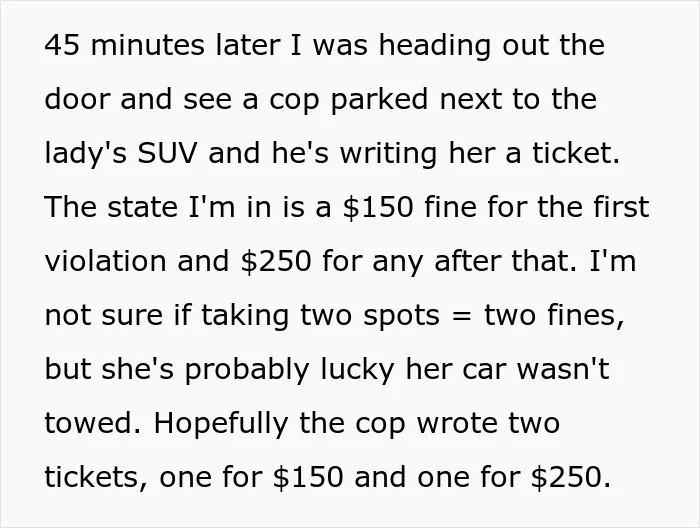Click the word "lucky"

357,370
